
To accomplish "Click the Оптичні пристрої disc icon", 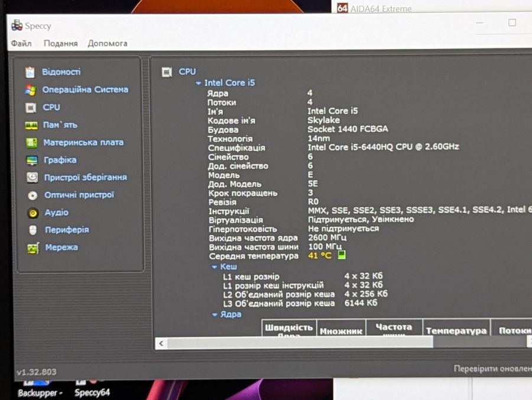I will (33, 196).
